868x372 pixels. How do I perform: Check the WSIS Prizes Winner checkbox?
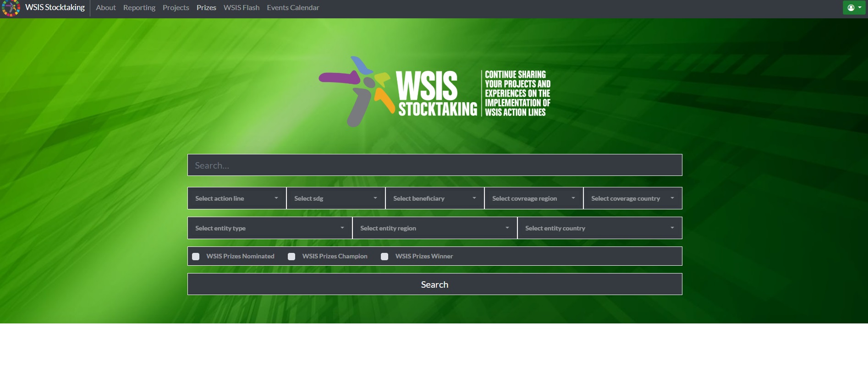[x=385, y=257]
